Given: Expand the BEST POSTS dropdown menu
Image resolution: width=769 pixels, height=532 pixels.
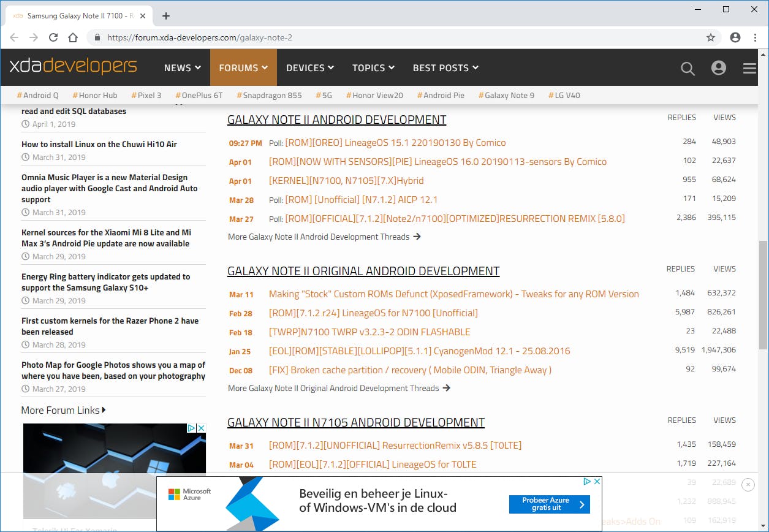Looking at the screenshot, I should [445, 68].
